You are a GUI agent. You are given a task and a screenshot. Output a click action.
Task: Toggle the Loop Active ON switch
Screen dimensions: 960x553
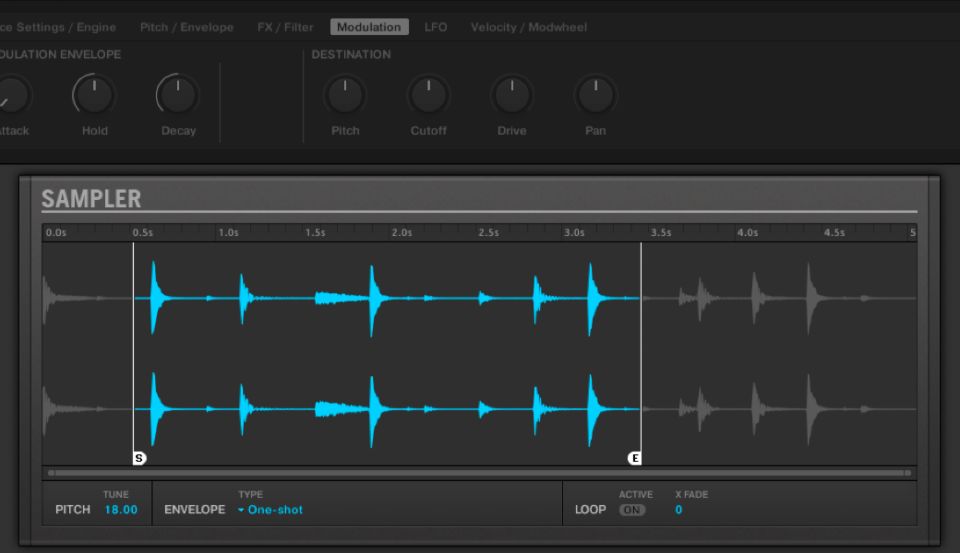click(631, 510)
